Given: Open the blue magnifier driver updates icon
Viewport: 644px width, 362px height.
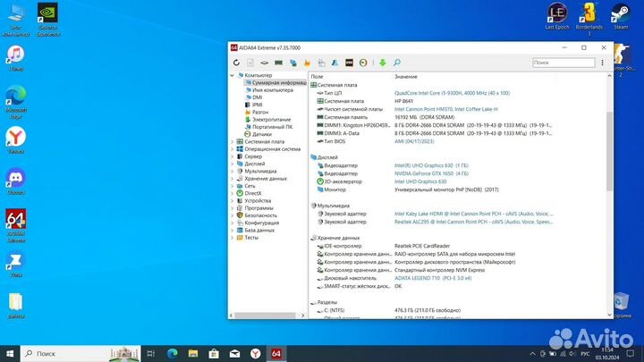Looking at the screenshot, I should (x=397, y=63).
